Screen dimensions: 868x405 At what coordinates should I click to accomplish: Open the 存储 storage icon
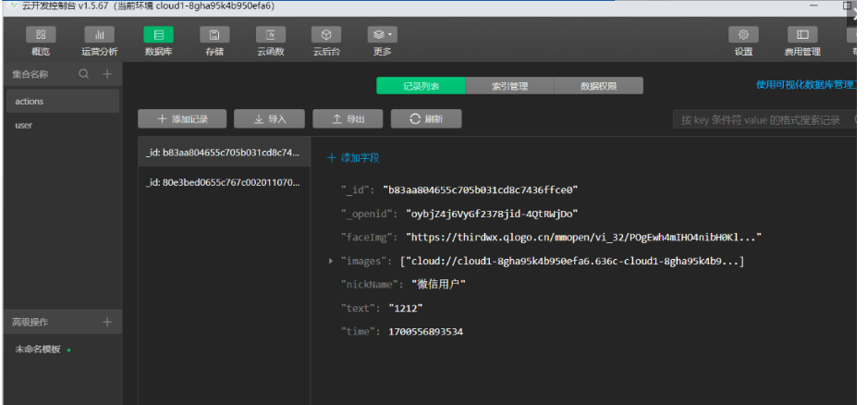pyautogui.click(x=214, y=35)
